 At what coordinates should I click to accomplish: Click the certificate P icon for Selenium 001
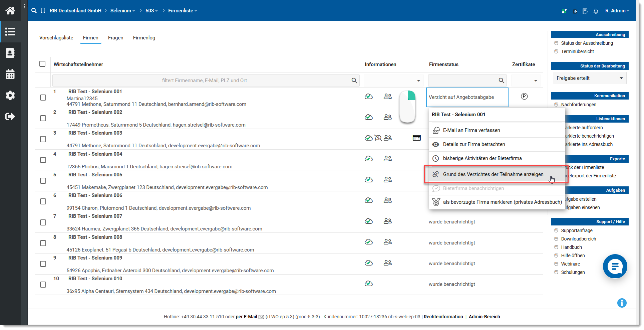(524, 97)
